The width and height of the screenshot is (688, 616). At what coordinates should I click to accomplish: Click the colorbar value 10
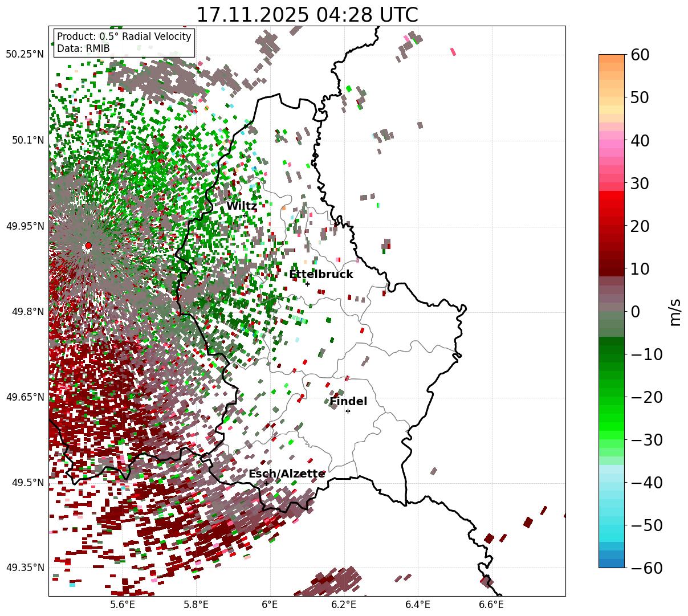pos(639,269)
